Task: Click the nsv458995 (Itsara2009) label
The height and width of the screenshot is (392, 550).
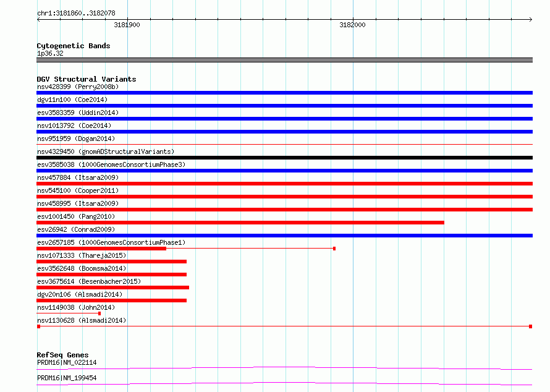Action: [78, 203]
